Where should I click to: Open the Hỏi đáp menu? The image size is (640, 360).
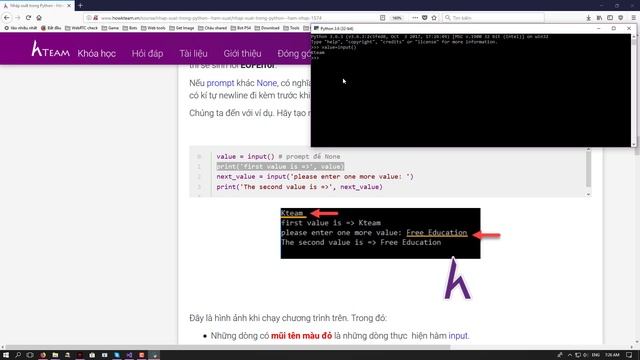147,53
